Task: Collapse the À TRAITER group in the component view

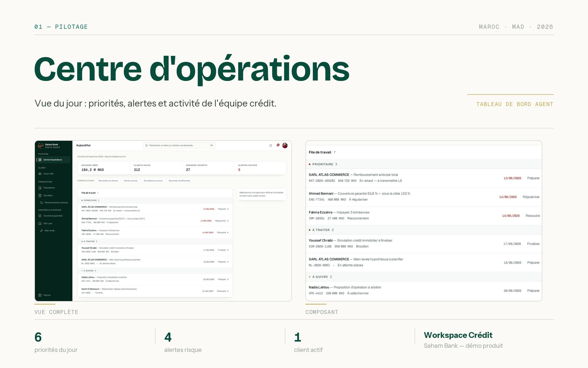Action: (424, 230)
